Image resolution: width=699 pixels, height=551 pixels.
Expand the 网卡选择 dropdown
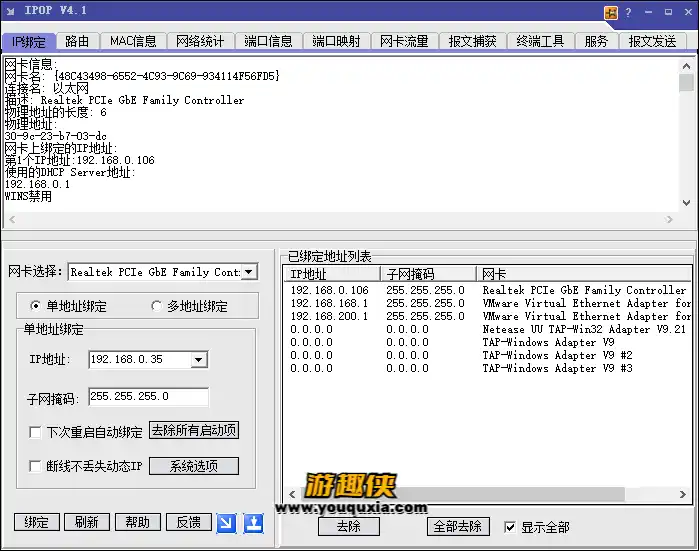pos(249,271)
